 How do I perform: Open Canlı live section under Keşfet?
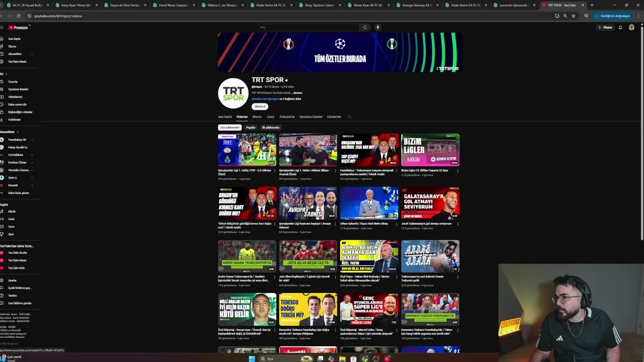tap(11, 219)
